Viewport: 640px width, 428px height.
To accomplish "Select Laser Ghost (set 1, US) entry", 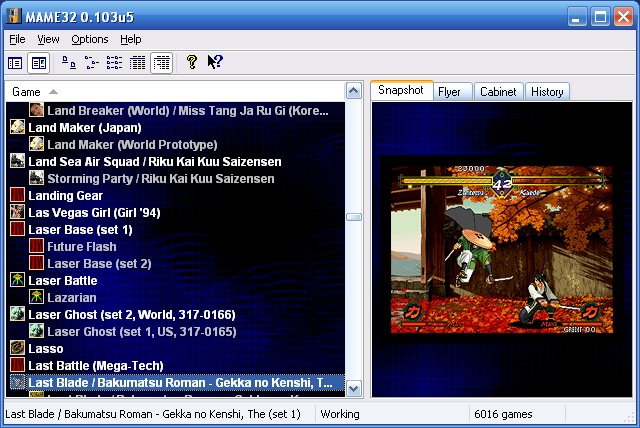I will 142,332.
